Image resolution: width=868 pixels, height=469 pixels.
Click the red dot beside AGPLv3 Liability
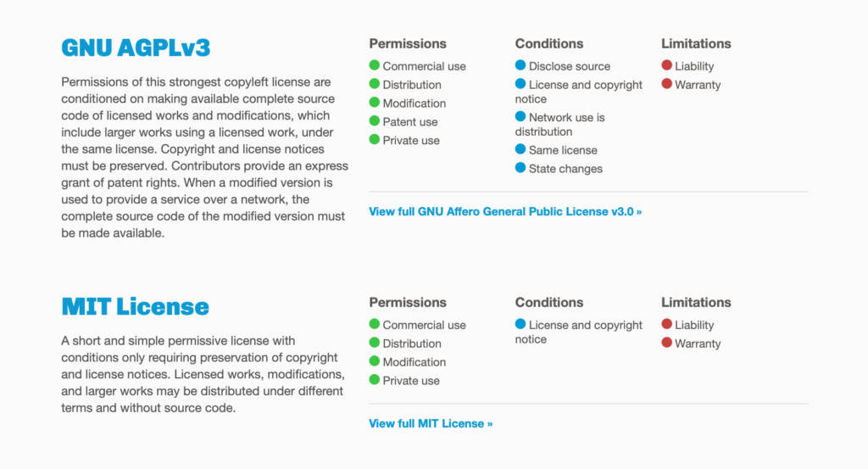[x=666, y=65]
